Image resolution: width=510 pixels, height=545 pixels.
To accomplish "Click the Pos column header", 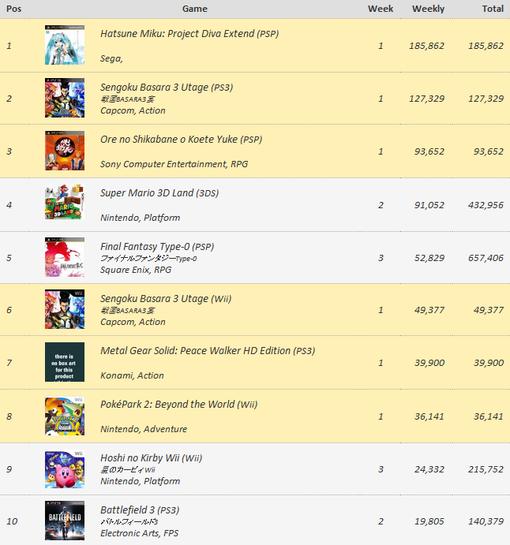I will [x=14, y=9].
